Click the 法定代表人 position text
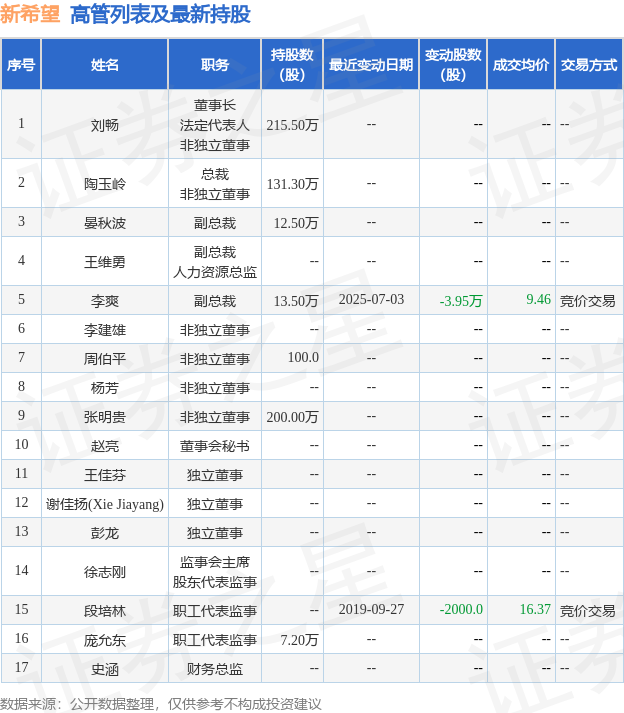 215,125
